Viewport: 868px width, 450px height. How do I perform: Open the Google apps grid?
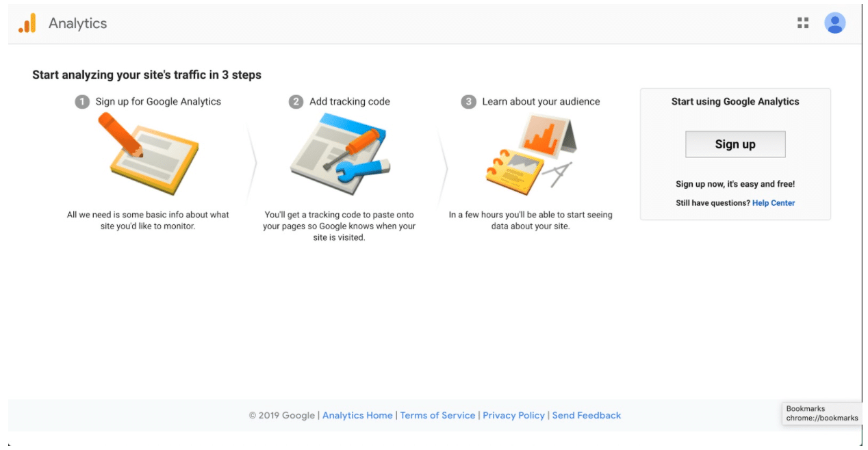tap(803, 23)
